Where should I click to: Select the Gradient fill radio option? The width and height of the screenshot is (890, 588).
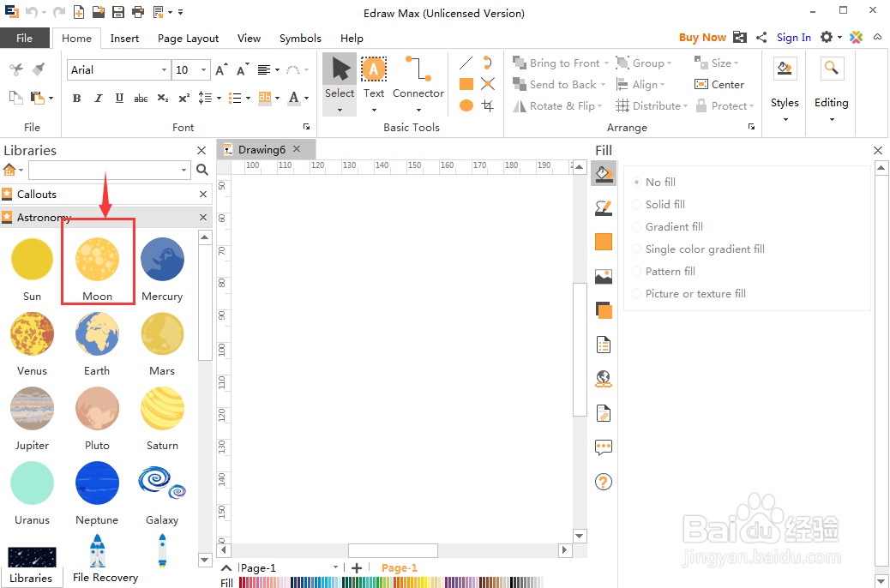(x=637, y=227)
